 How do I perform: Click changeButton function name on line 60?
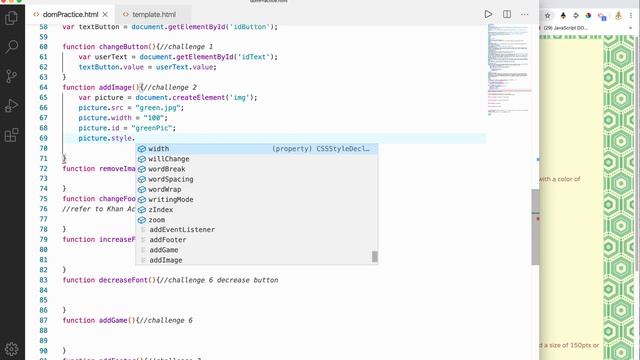(x=123, y=47)
